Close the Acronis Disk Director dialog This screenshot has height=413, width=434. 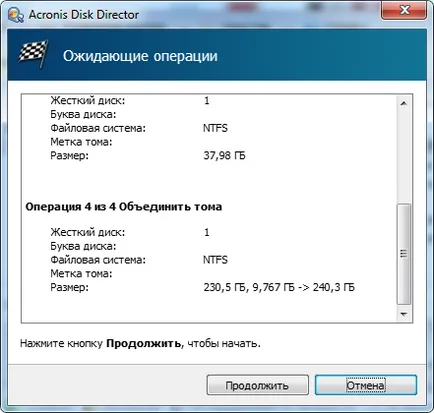point(404,11)
